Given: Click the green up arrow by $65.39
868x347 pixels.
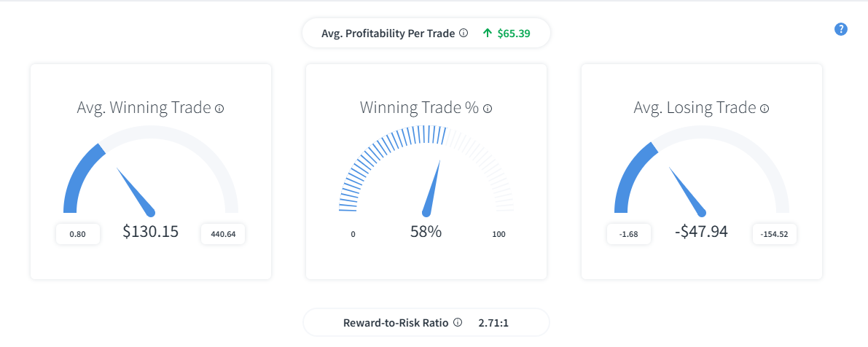Looking at the screenshot, I should [x=487, y=34].
